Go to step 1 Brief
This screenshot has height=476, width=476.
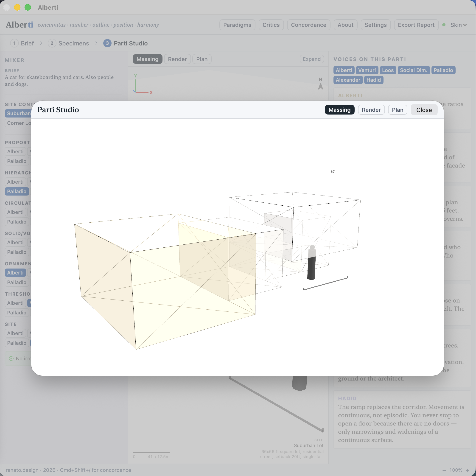coord(22,43)
